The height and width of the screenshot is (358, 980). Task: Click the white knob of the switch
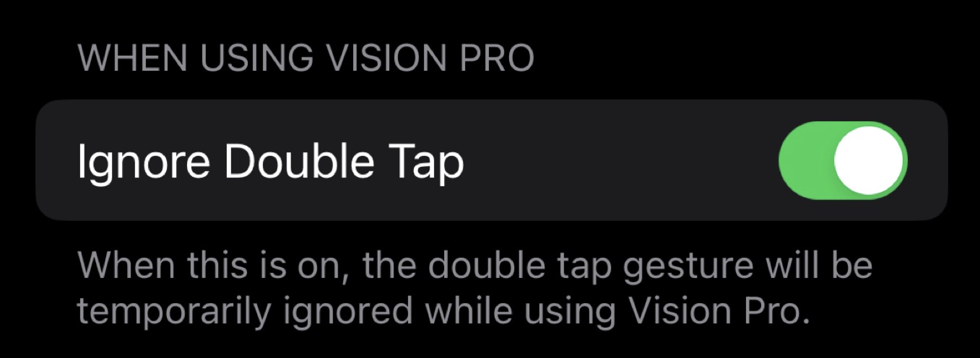868,160
